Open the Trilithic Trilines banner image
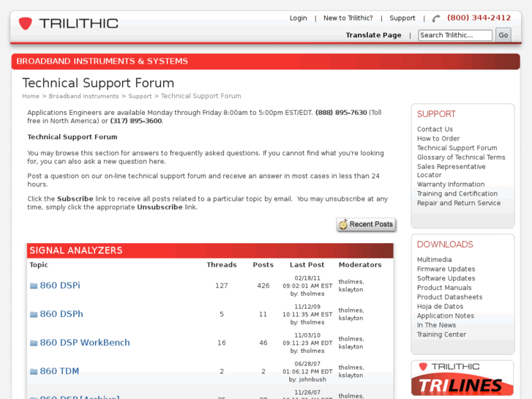Image resolution: width=532 pixels, height=399 pixels. (x=462, y=379)
